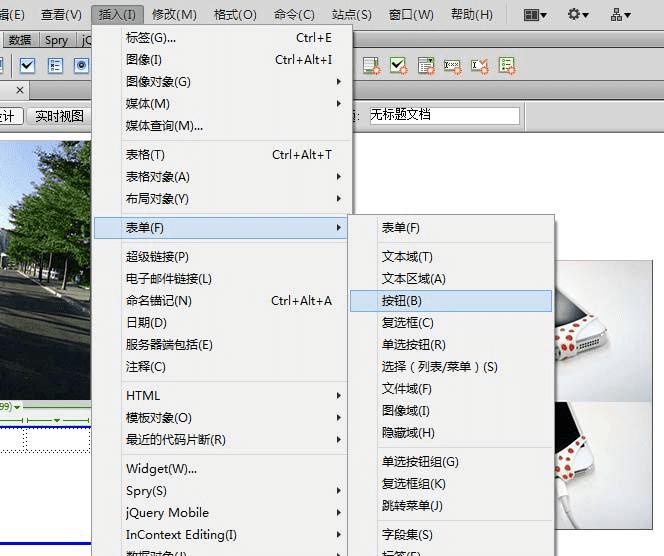The height and width of the screenshot is (556, 664).
Task: Select 图像域(I) in submenu
Action: pos(451,411)
